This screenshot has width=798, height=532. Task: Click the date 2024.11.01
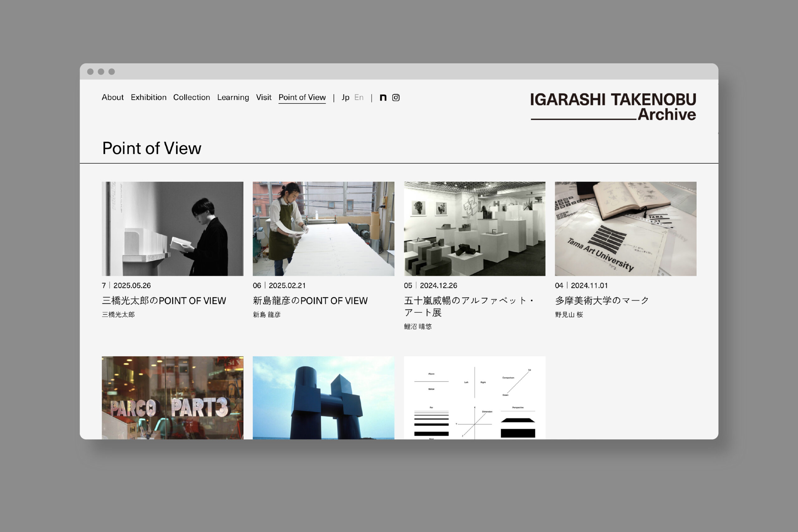[x=589, y=286]
